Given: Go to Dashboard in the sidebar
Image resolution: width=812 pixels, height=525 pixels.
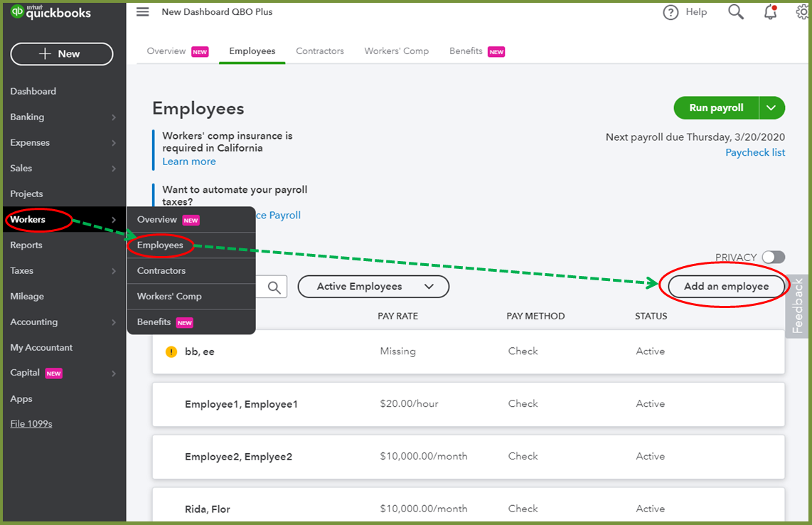Looking at the screenshot, I should pos(33,92).
